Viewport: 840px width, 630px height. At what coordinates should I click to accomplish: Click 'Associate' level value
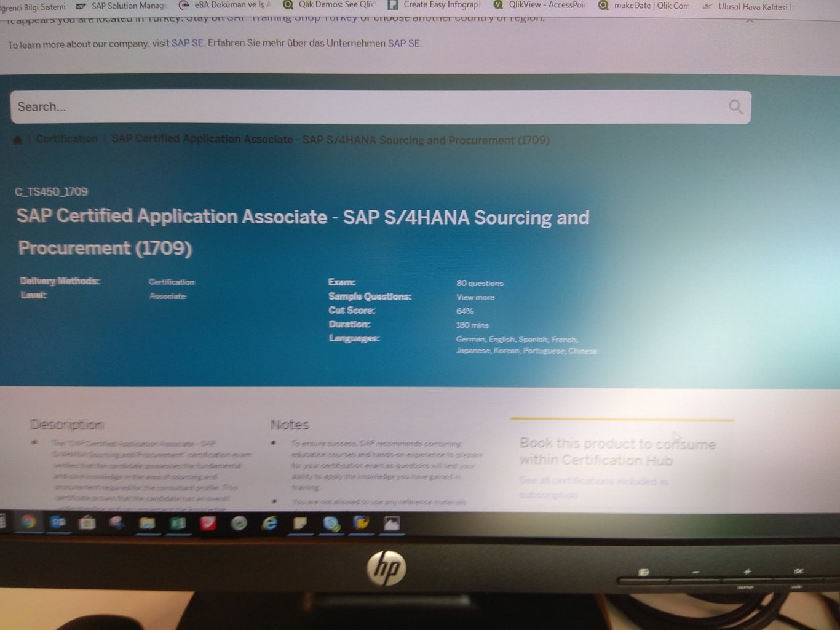point(168,296)
